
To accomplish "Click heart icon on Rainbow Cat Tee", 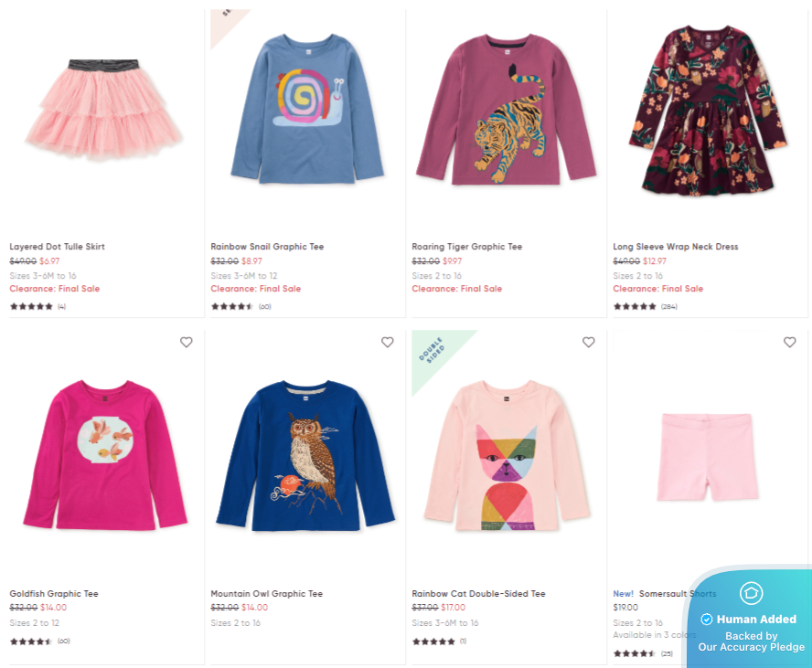I will click(589, 343).
